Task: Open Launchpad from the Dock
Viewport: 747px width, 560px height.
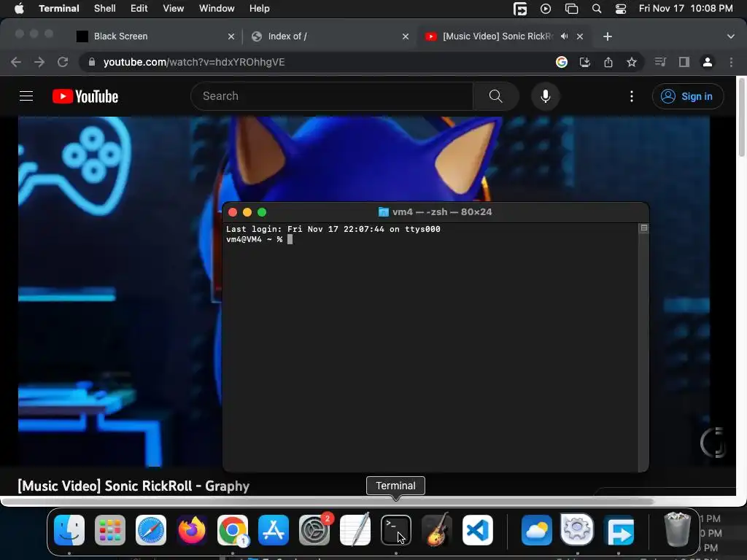Action: 110,530
